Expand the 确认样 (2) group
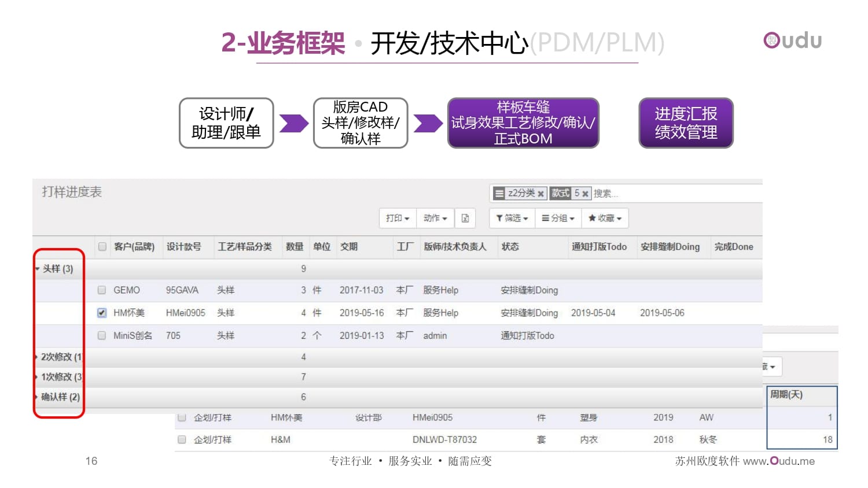The width and height of the screenshot is (868, 488). tap(60, 397)
